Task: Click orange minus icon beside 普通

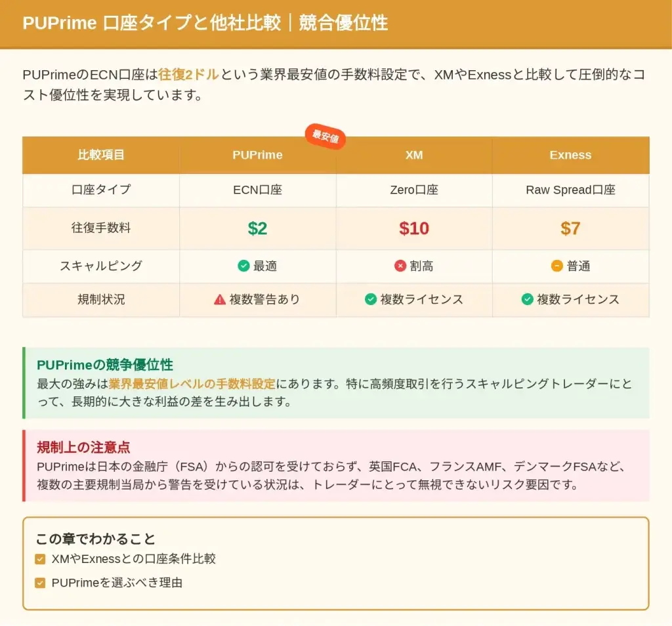Action: [x=557, y=266]
